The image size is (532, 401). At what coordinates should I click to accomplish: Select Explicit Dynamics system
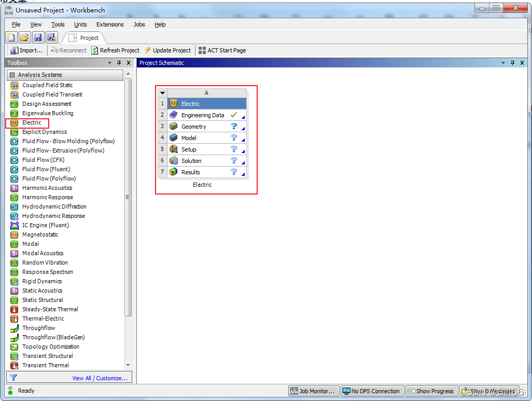click(45, 132)
